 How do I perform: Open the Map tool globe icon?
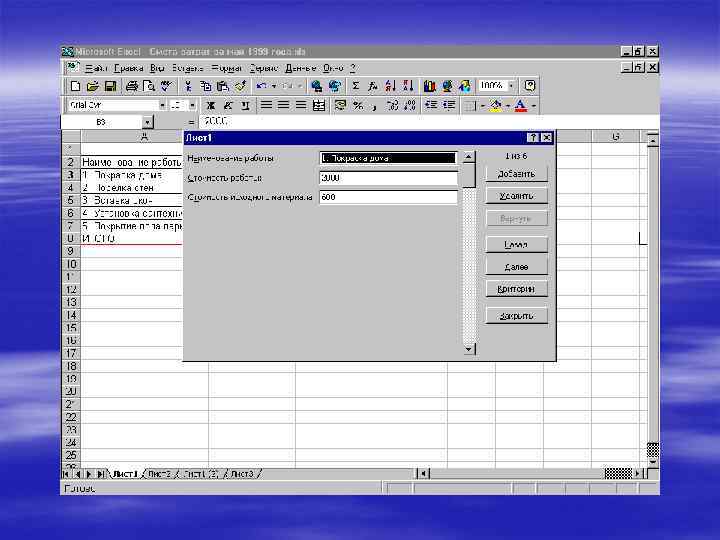pos(447,86)
